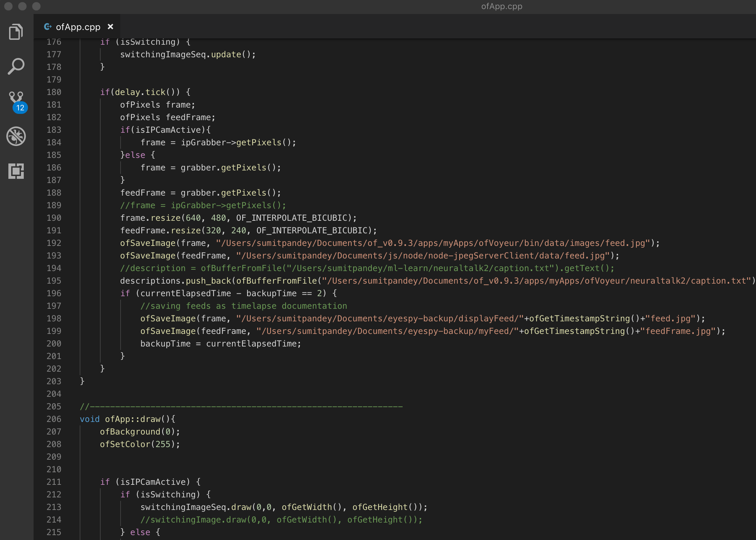Open the Debug view icon
Image resolution: width=756 pixels, height=540 pixels.
(16, 136)
